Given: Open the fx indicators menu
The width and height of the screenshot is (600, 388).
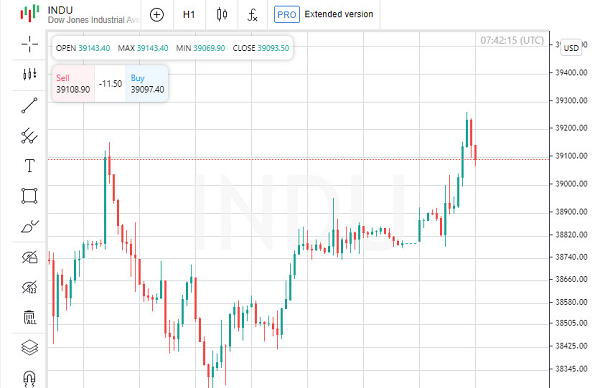Looking at the screenshot, I should coord(253,15).
